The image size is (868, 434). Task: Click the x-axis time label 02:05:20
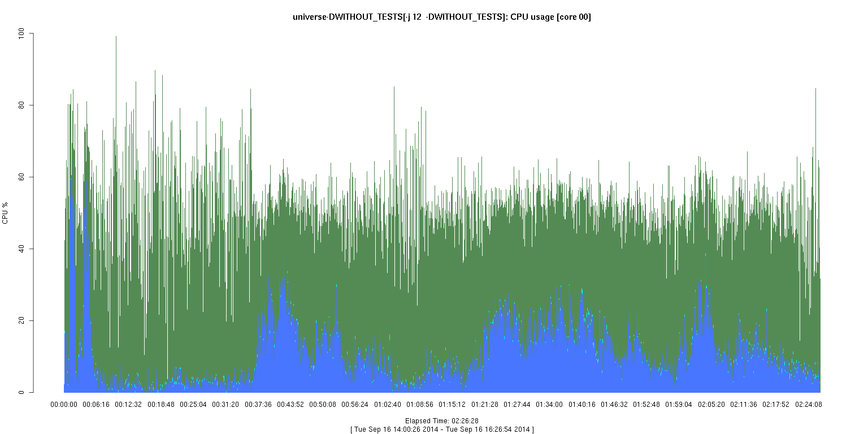coord(711,405)
